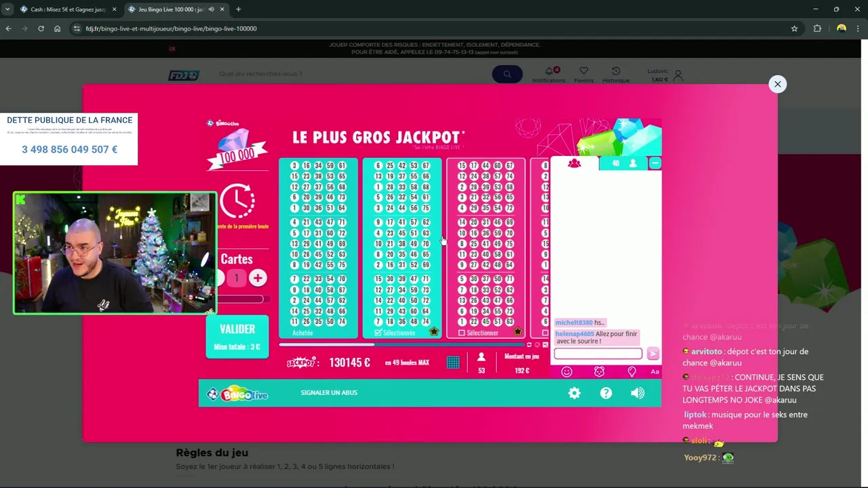
Task: Click michelt8380 chat message
Action: [x=580, y=323]
